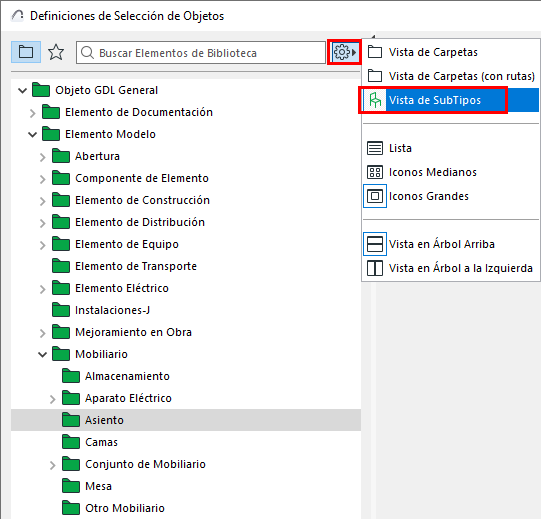541x519 pixels.
Task: Expand Elemento Eléctrico folder
Action: [x=42, y=289]
